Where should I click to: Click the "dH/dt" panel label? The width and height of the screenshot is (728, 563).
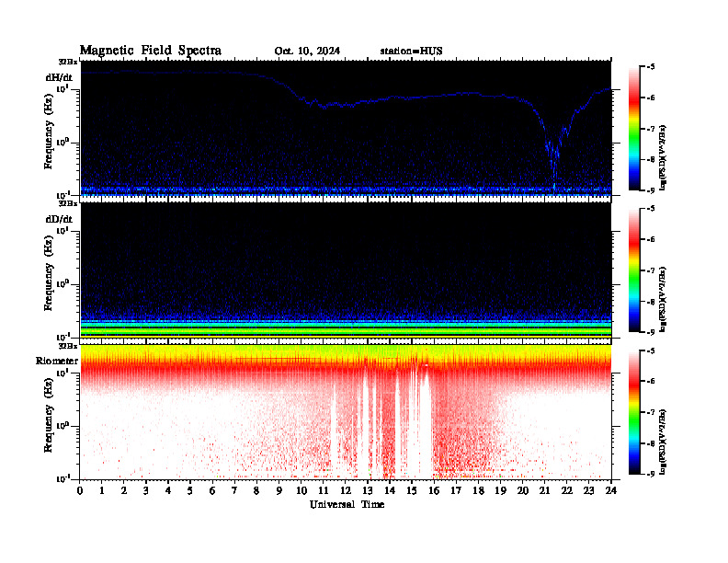(x=59, y=77)
